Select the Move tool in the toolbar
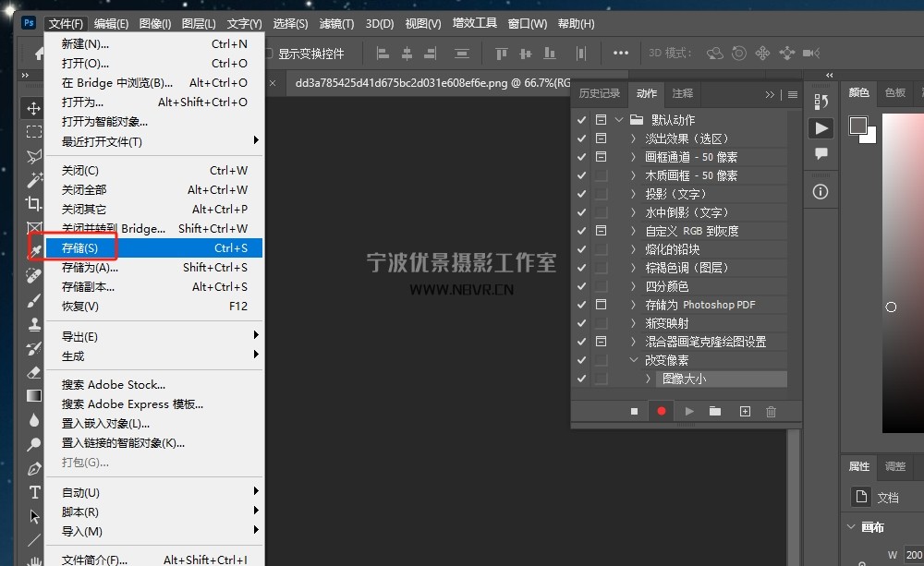Screen dimensions: 924x566 point(34,109)
